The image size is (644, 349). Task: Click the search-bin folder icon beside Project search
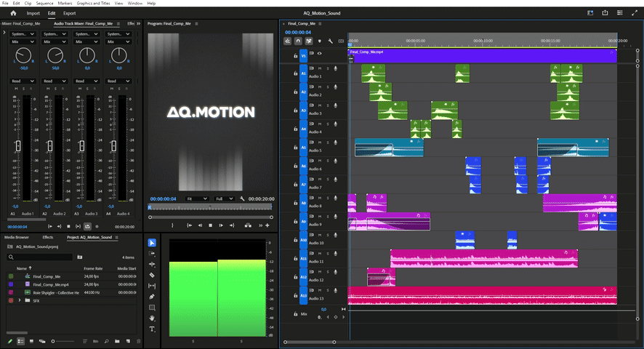(80, 257)
